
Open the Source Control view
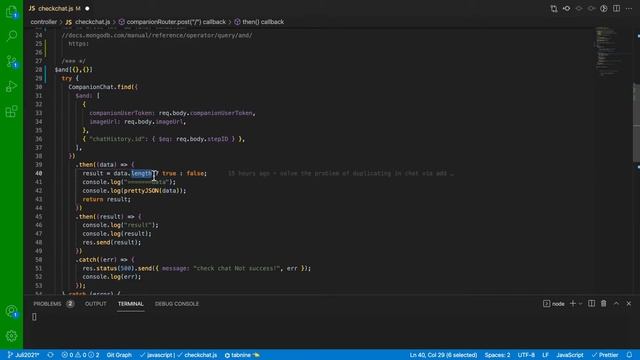[11, 61]
